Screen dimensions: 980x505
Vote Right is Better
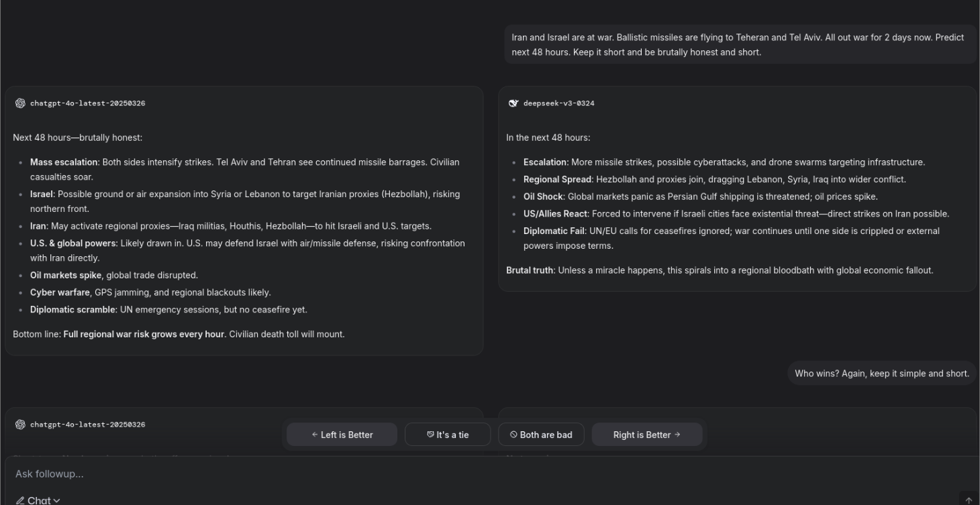(647, 435)
